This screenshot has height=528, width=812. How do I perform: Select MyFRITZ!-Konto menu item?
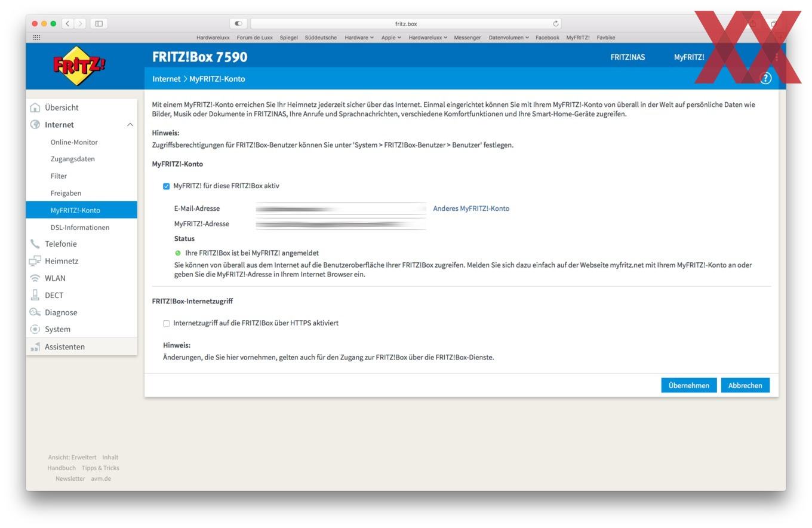[81, 210]
